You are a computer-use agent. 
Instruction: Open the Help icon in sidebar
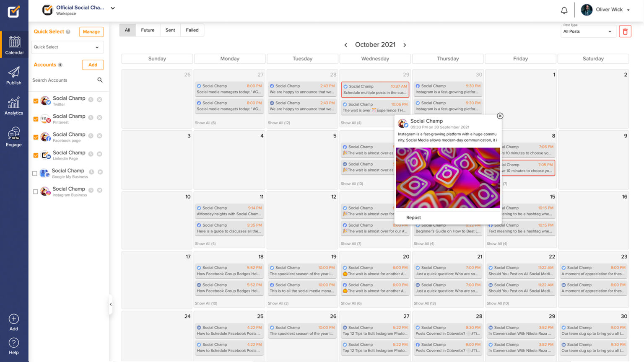coord(14,346)
